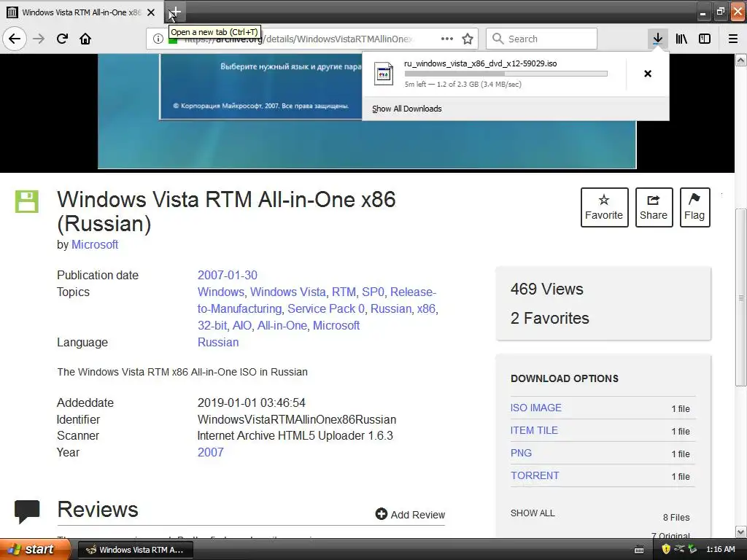Toggle the downloads panel arrow button
This screenshot has height=560, width=747.
pyautogui.click(x=657, y=39)
